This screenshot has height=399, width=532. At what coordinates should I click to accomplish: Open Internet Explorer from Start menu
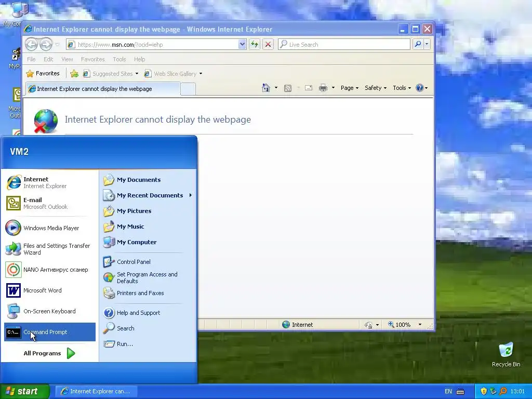(x=50, y=182)
